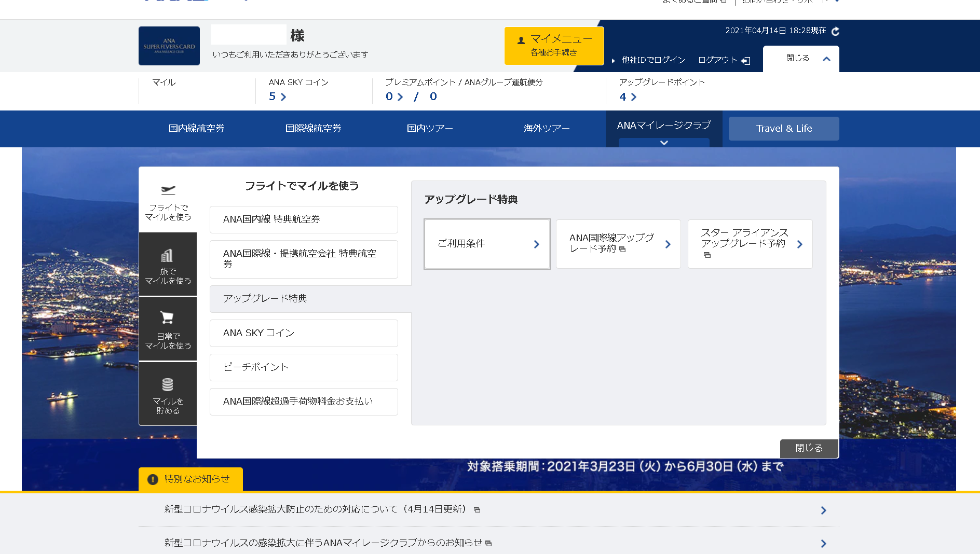Click the external link icon after 4月14日更新
The width and height of the screenshot is (980, 554).
pyautogui.click(x=477, y=510)
